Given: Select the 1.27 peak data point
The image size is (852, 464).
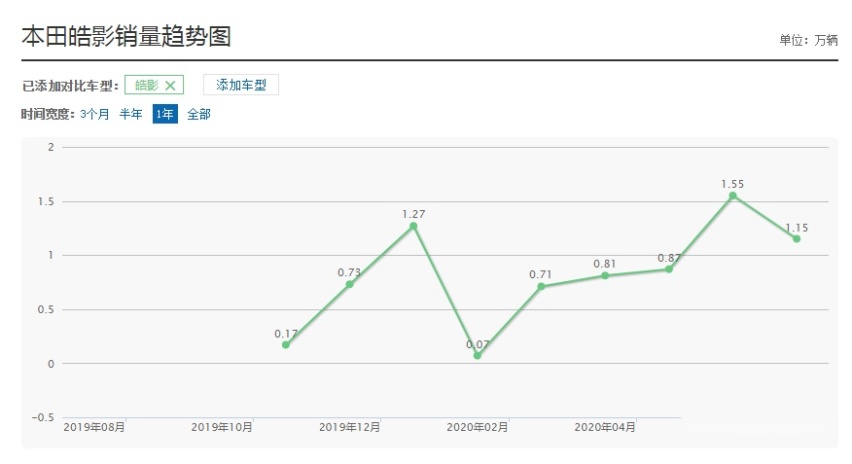Looking at the screenshot, I should coord(414,226).
